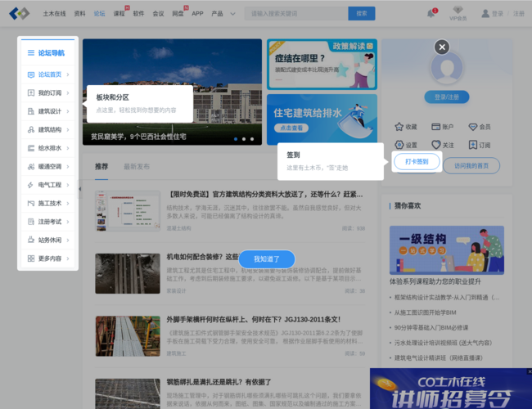Switch to the 推荐 tab

pos(101,167)
